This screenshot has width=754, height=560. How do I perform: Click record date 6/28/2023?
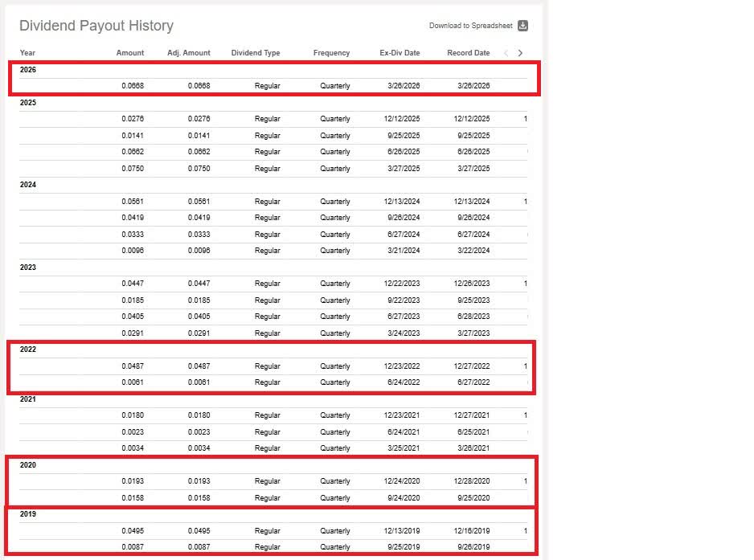tap(473, 317)
